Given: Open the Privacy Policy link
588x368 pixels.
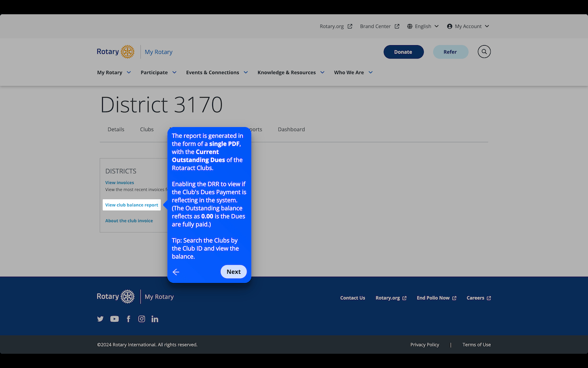Looking at the screenshot, I should tap(424, 345).
